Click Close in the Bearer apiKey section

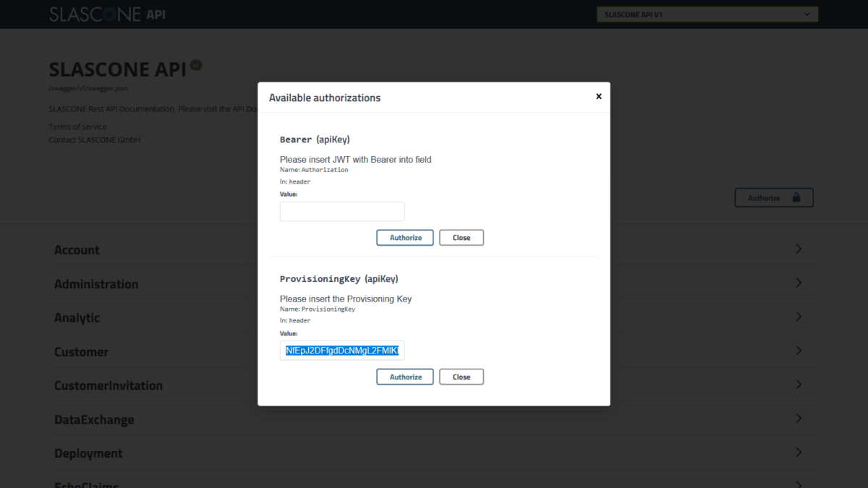(461, 237)
